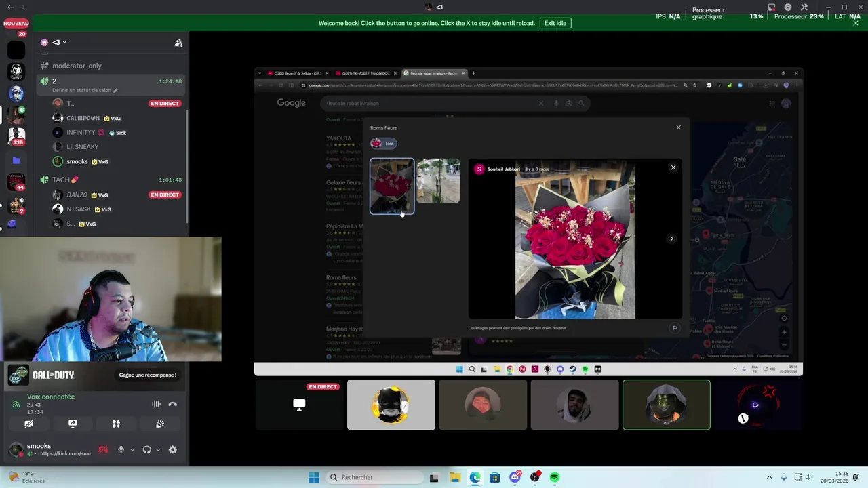Screen dimensions: 868x488
Task: Click the Tout filter chip in stream
Action: pos(383,143)
